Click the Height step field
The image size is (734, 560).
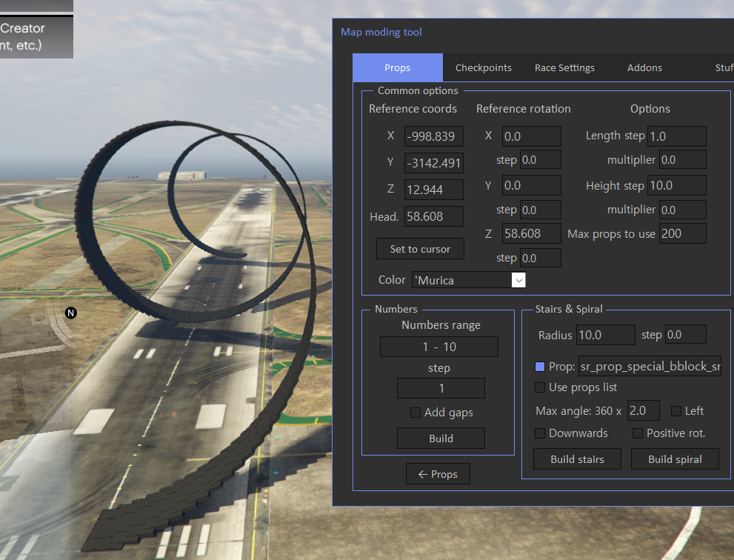(x=677, y=185)
